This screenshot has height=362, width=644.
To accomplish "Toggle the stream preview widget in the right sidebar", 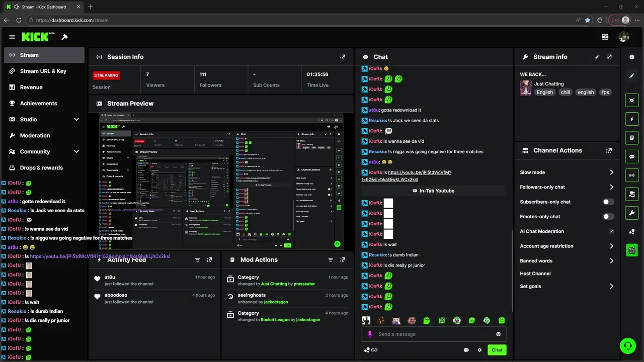I will 632,100.
